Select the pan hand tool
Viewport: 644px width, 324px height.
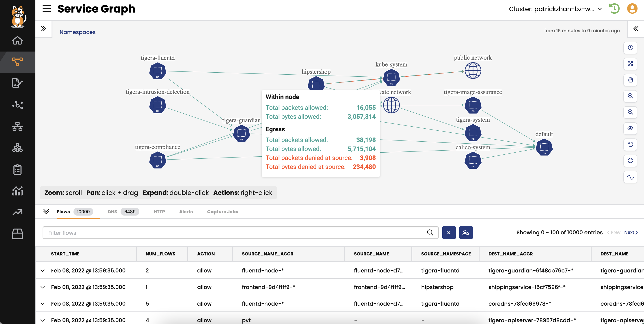click(630, 80)
